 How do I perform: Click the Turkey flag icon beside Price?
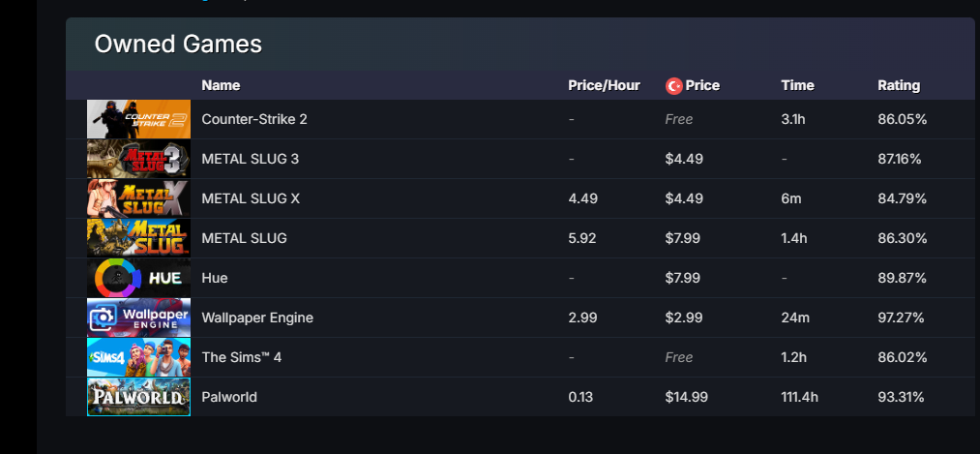[673, 86]
